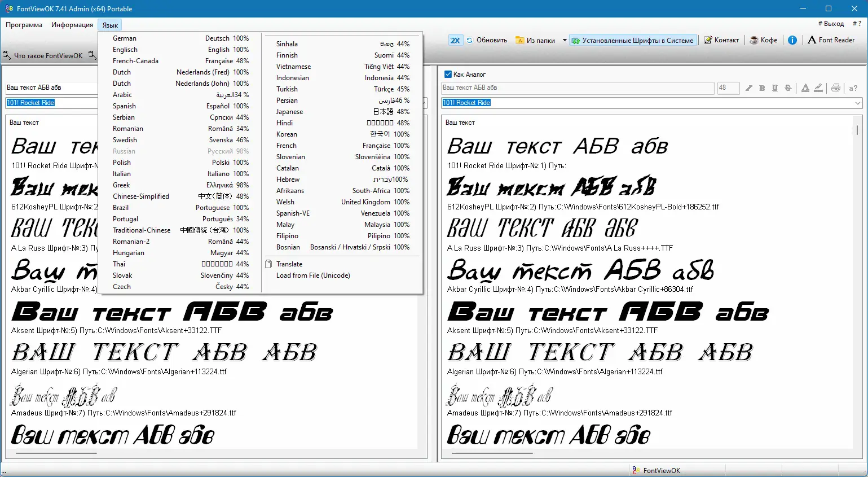
Task: Choose the font text color
Action: tap(805, 88)
